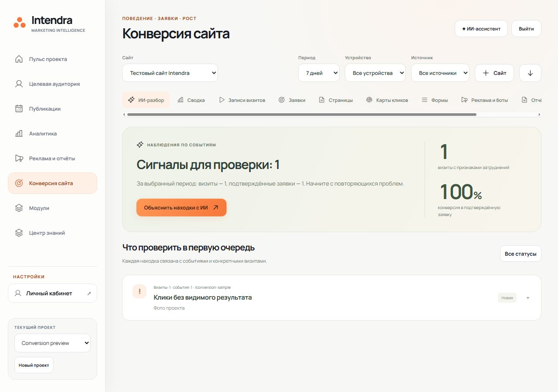Click the fingerprint icon of Карты кликов

pos(369,100)
